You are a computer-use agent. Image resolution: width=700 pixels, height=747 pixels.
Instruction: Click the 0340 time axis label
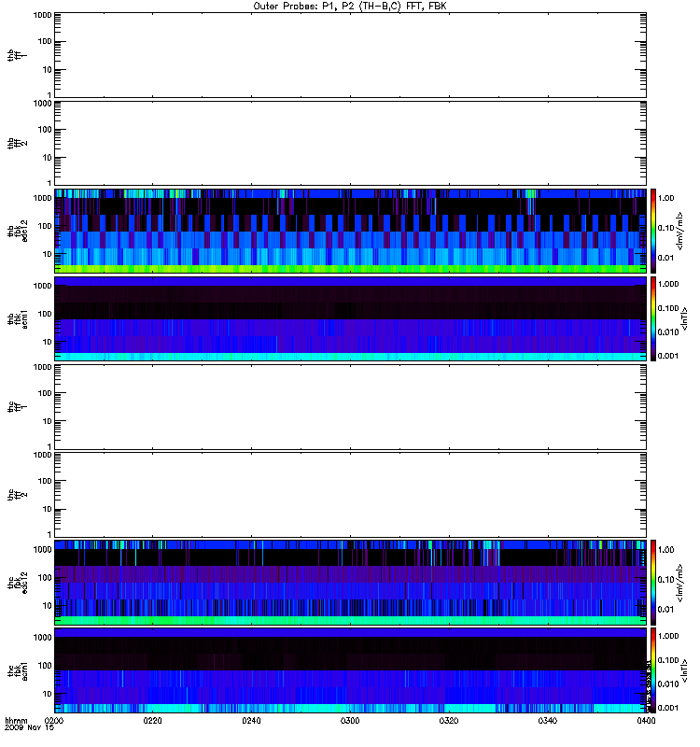click(x=548, y=720)
